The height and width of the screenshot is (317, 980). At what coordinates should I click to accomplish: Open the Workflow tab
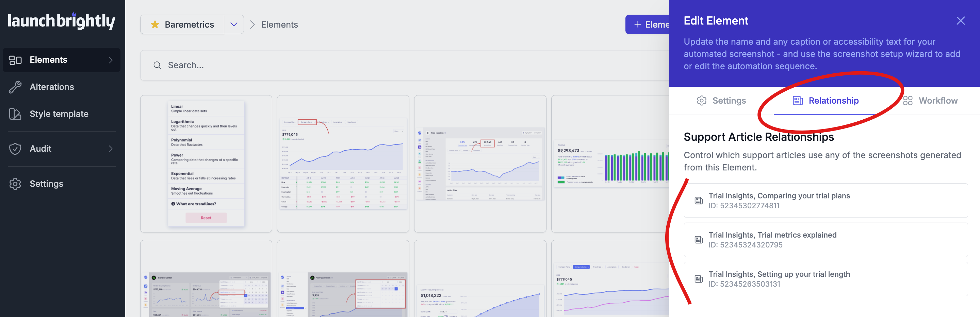930,101
